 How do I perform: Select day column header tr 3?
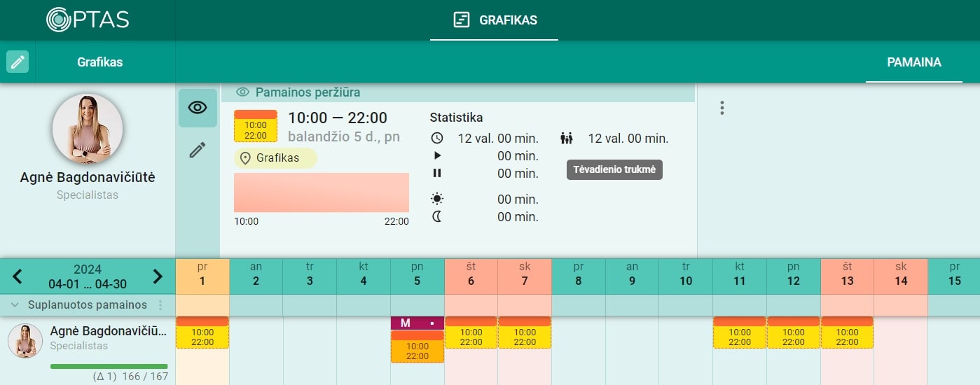[310, 276]
